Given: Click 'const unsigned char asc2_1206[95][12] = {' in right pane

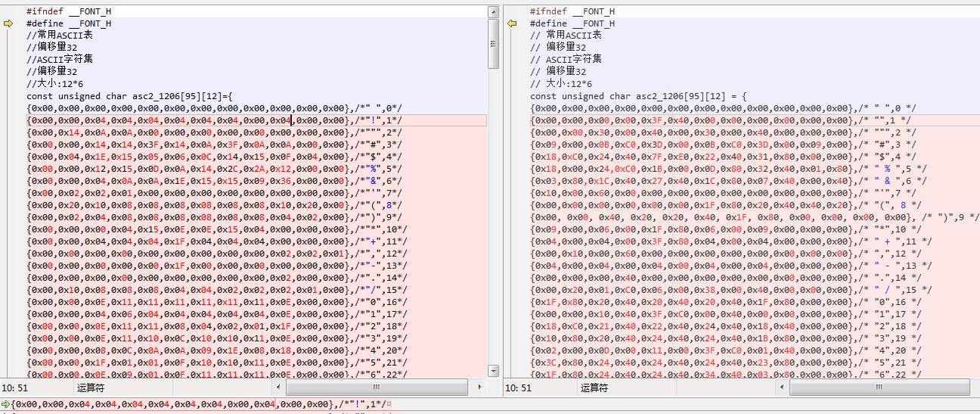Looking at the screenshot, I should (x=638, y=96).
